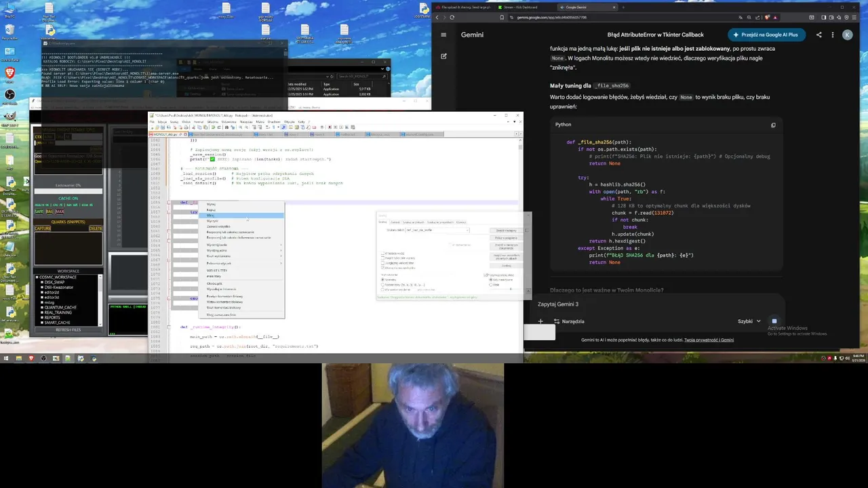Choose Zaznacz wszystko in context menu
The image size is (868, 488).
[x=241, y=226]
